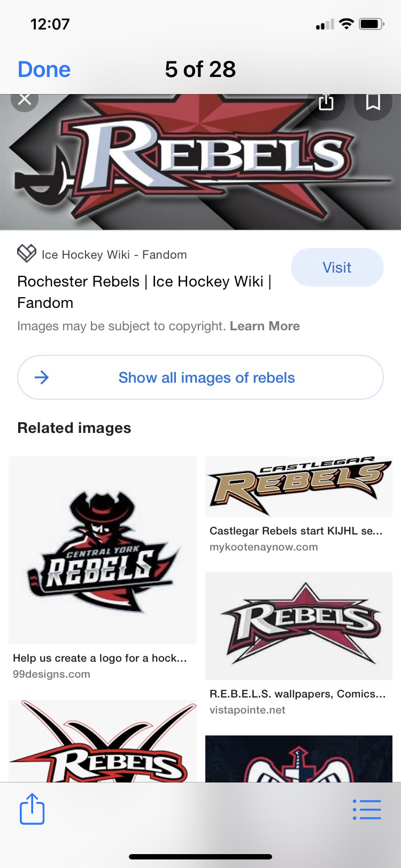This screenshot has height=868, width=401.
Task: Open the 99designs.com source link
Action: pyautogui.click(x=51, y=674)
